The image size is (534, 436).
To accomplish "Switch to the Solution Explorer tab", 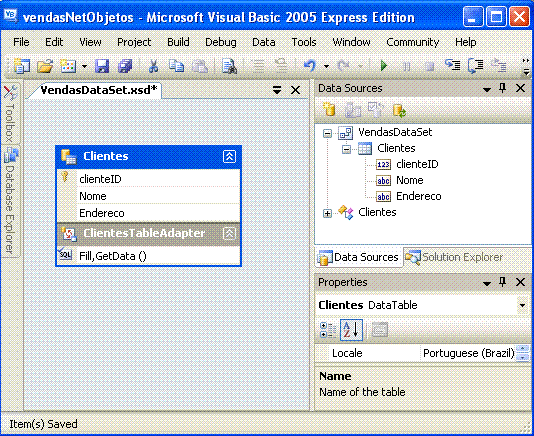I will (x=454, y=257).
